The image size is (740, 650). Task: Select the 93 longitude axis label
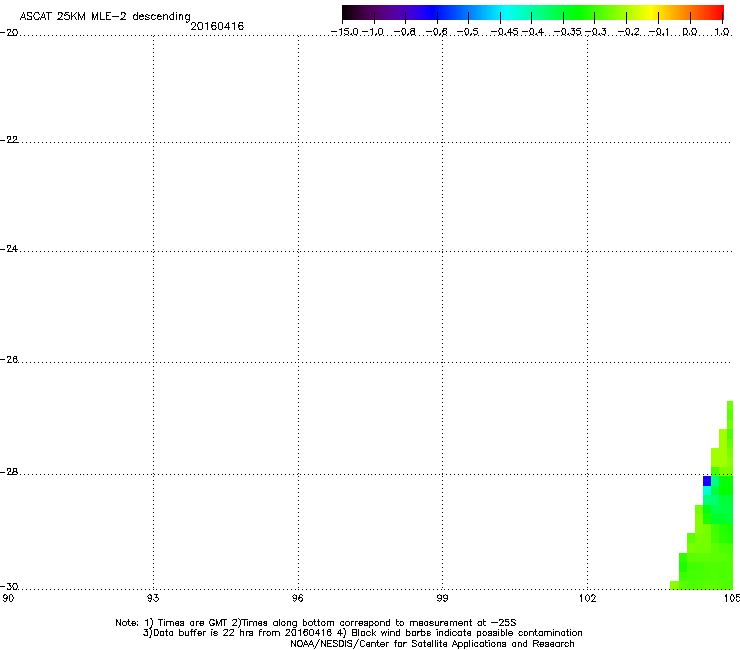(x=153, y=599)
